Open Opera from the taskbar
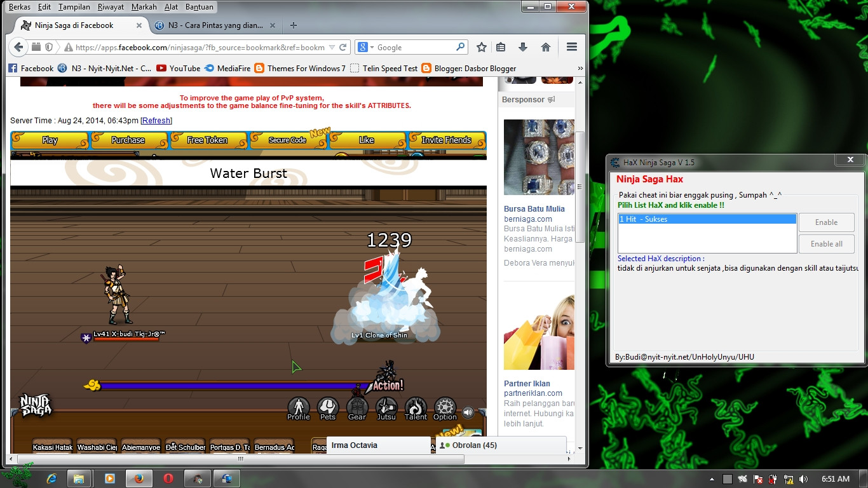The image size is (868, 488). click(168, 478)
